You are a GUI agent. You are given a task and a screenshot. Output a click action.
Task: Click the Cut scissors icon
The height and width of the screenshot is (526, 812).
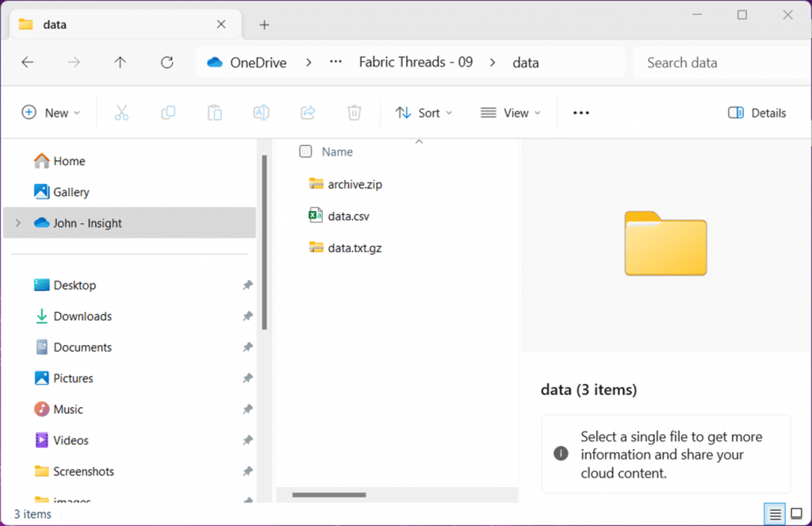point(121,113)
